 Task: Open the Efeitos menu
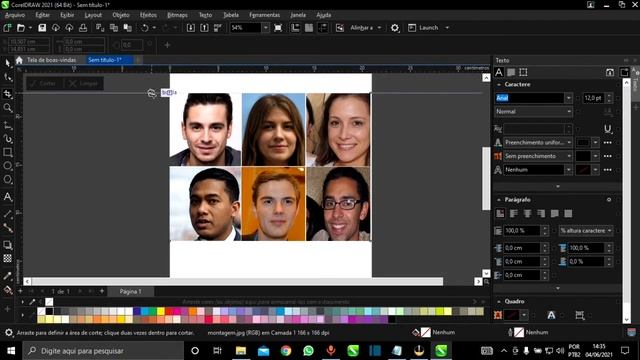point(148,15)
